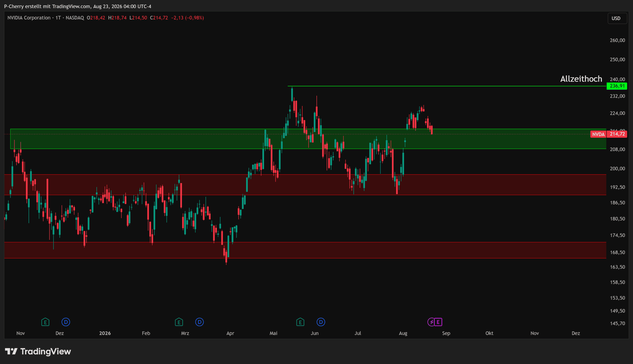
Task: Click the Apr label on time axis
Action: pyautogui.click(x=230, y=333)
